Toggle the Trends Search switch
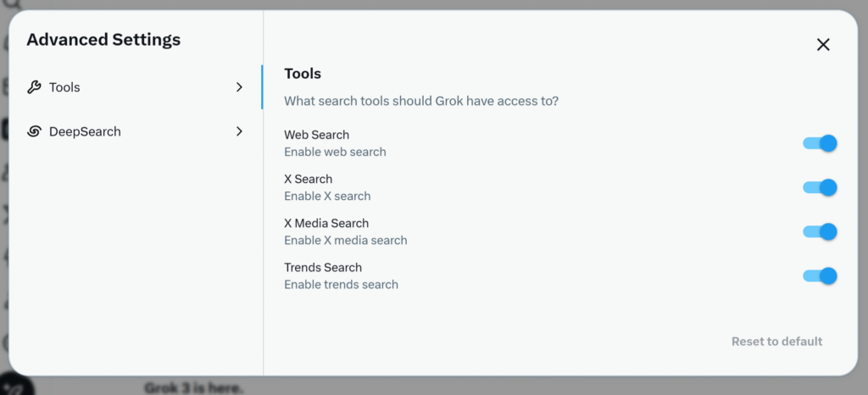Screen dimensions: 868x395 pyautogui.click(x=820, y=276)
